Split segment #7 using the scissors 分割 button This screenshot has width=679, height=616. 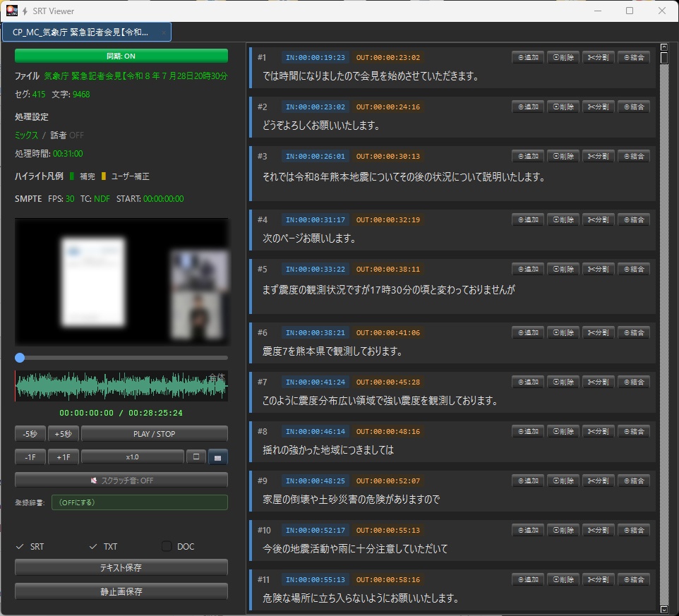pyautogui.click(x=598, y=382)
